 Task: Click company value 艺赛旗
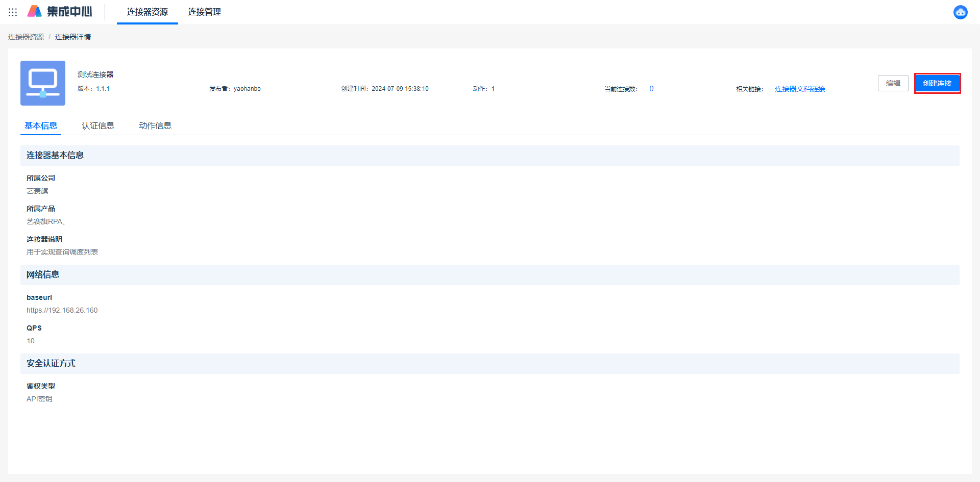37,191
